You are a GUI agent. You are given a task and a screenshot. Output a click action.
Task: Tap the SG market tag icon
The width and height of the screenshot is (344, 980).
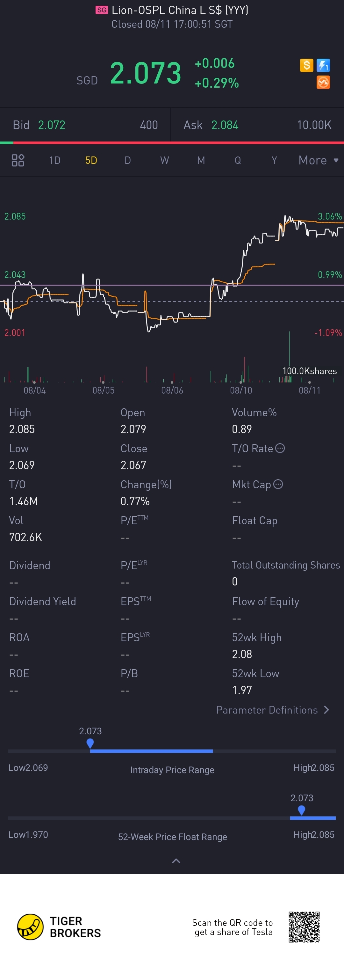[102, 10]
